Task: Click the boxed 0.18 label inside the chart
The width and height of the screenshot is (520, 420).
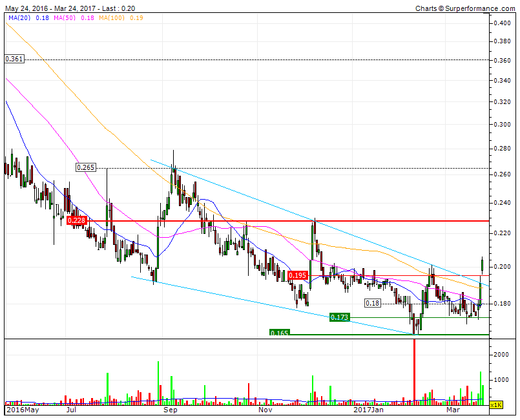Action: pyautogui.click(x=373, y=303)
